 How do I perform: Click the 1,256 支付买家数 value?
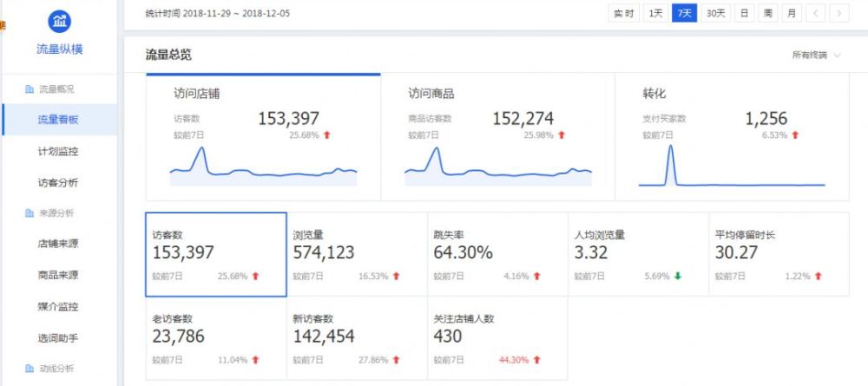(x=766, y=118)
